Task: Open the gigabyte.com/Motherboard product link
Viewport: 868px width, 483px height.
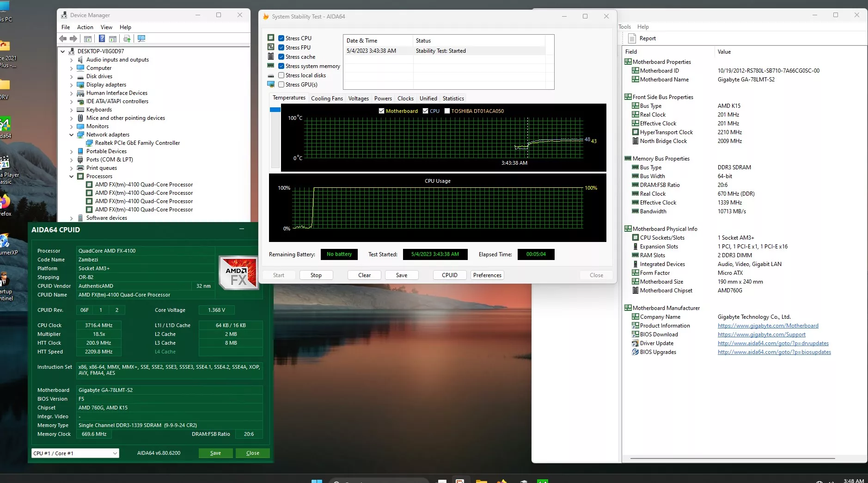Action: (768, 326)
